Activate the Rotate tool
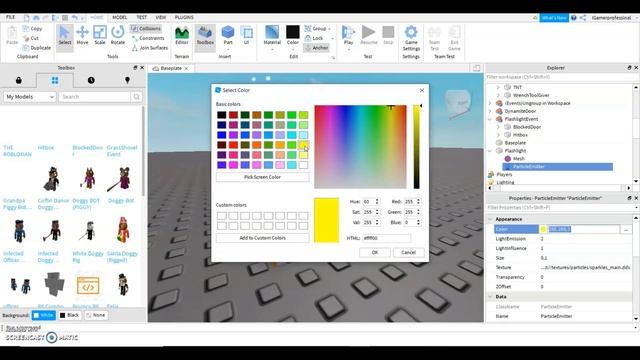Screen dimensions: 640x360 118,35
